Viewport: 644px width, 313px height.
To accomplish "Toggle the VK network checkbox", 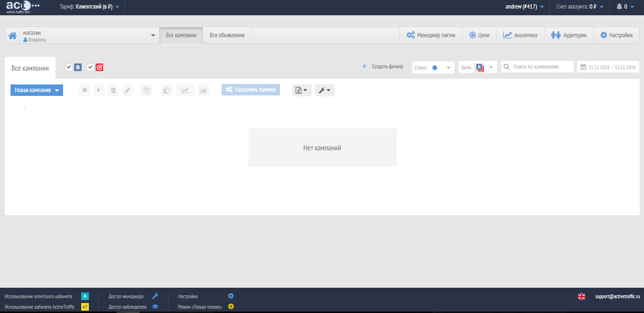I will (69, 67).
